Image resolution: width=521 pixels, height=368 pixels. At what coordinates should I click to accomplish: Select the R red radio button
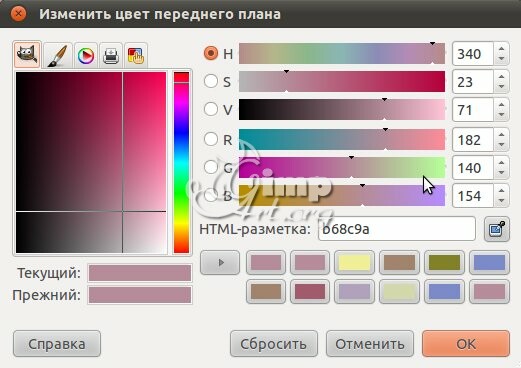coord(211,139)
